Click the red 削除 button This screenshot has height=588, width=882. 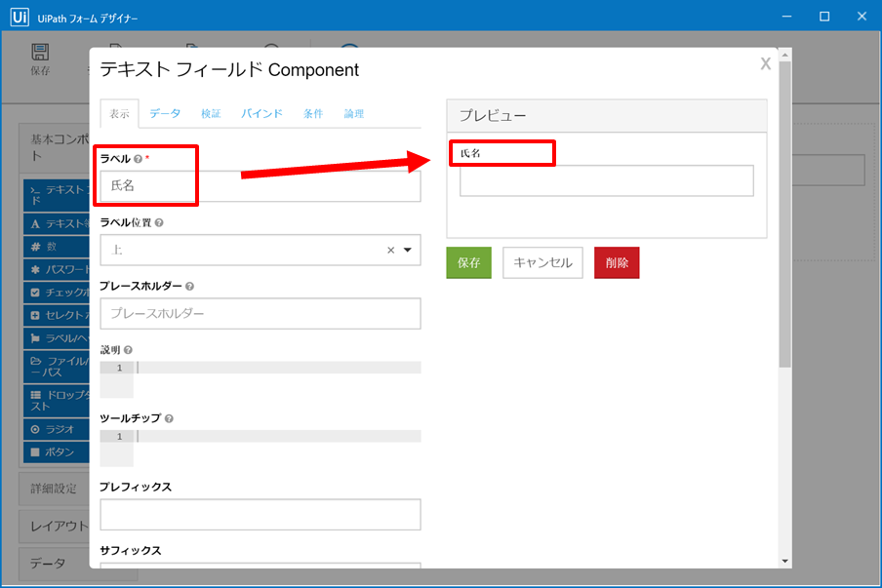(x=617, y=262)
